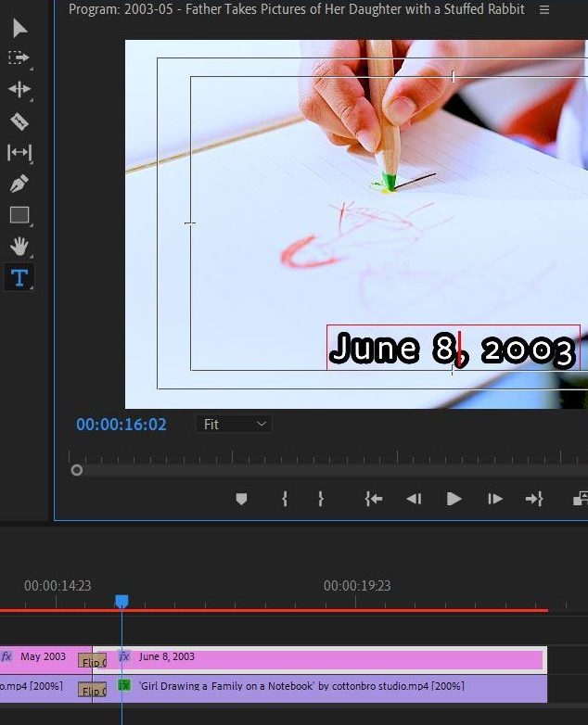
Task: Click the Step Forward 1 Frame button
Action: coord(494,499)
